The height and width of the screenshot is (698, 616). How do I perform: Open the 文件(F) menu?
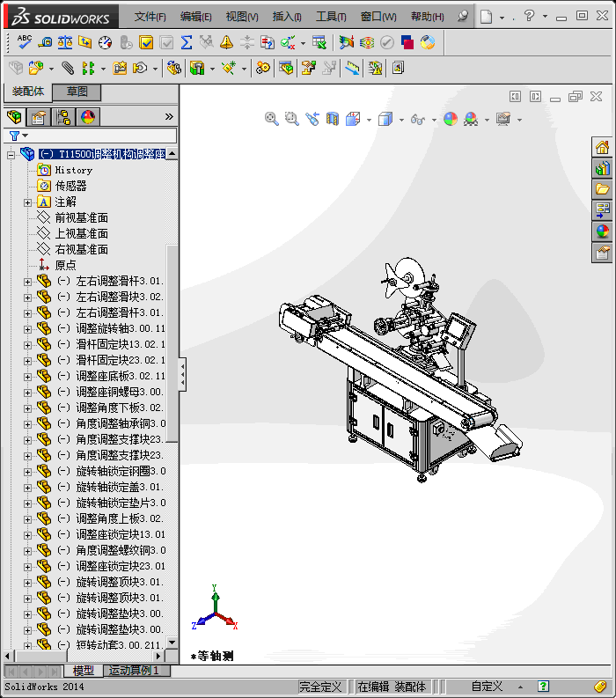click(150, 17)
